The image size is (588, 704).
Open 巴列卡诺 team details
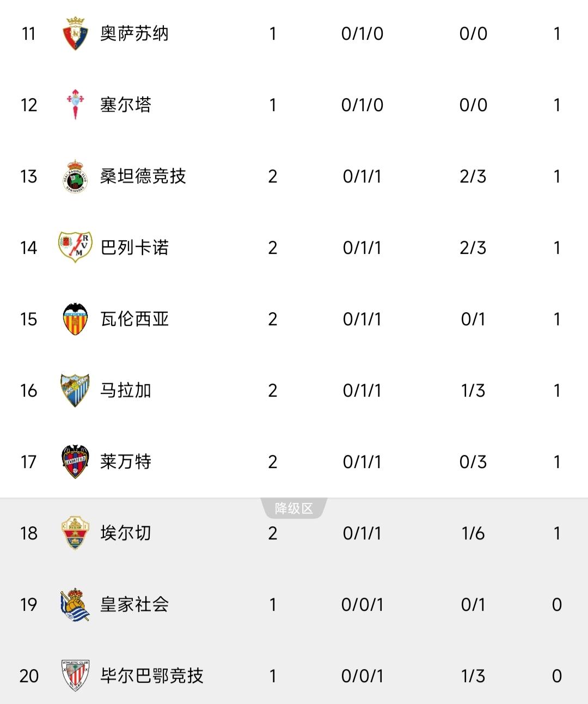coord(134,247)
